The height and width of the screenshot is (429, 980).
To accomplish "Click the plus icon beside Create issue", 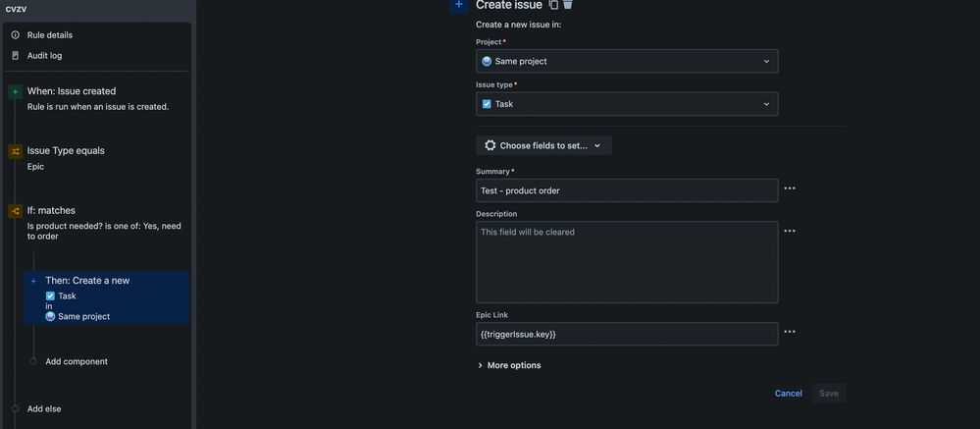I will pyautogui.click(x=459, y=4).
